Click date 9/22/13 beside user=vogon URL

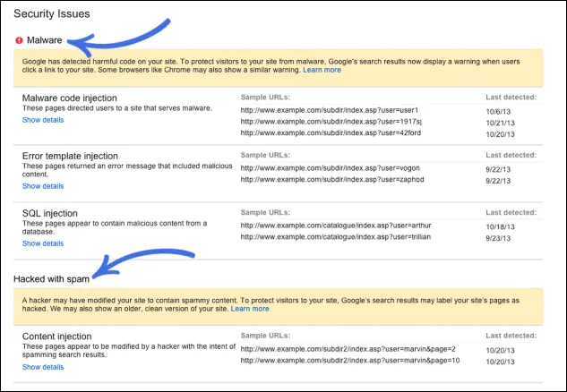(498, 169)
